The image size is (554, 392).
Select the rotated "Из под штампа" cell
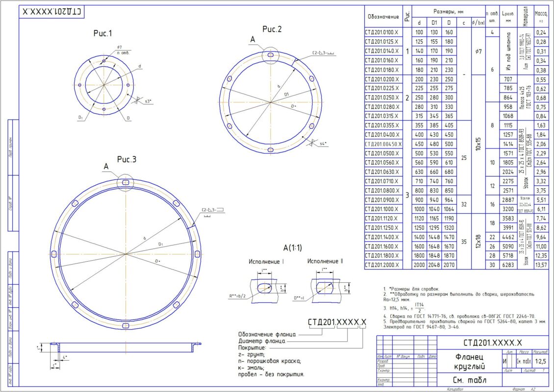[508, 51]
